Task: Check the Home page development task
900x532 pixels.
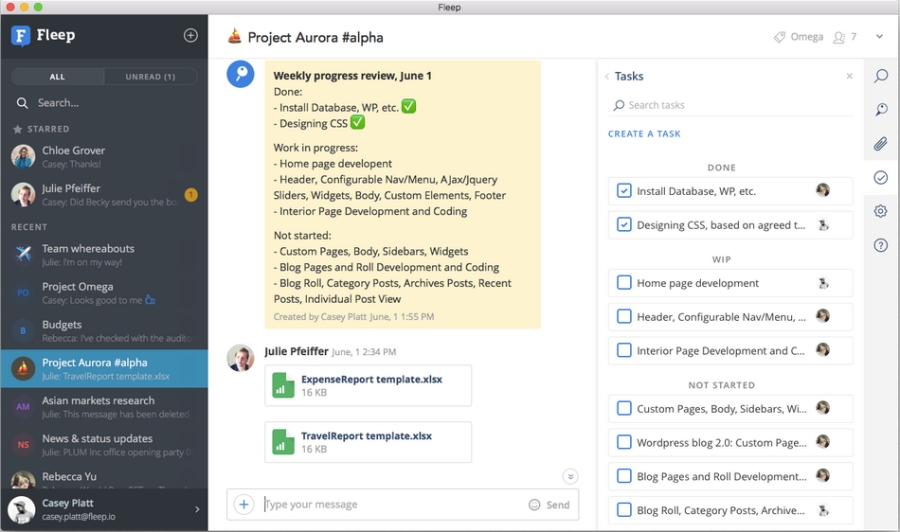Action: pyautogui.click(x=624, y=283)
